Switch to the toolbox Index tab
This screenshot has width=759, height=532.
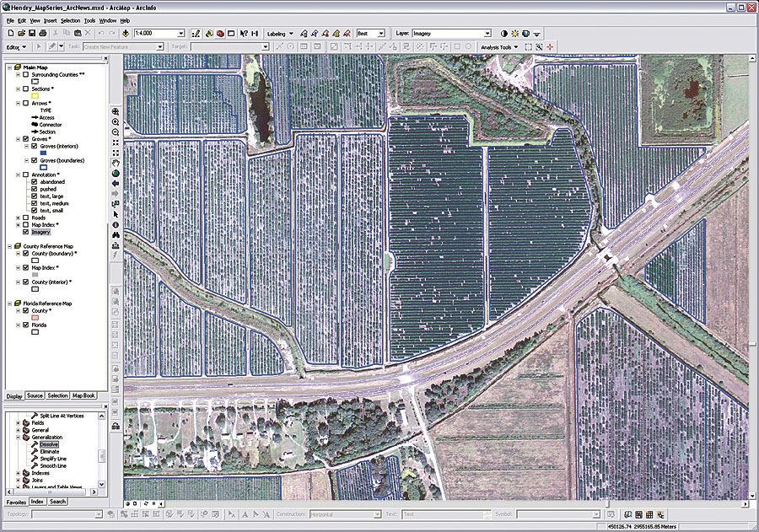[37, 502]
